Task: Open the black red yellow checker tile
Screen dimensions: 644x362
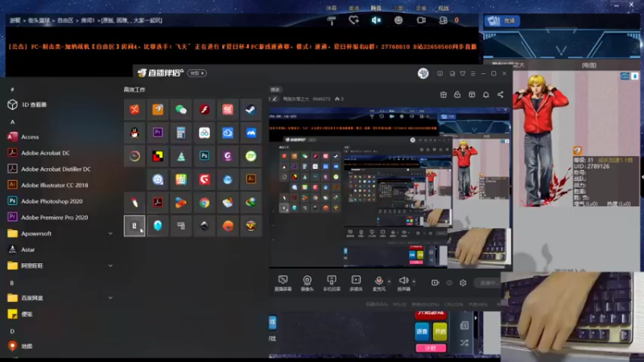Action: (x=158, y=156)
